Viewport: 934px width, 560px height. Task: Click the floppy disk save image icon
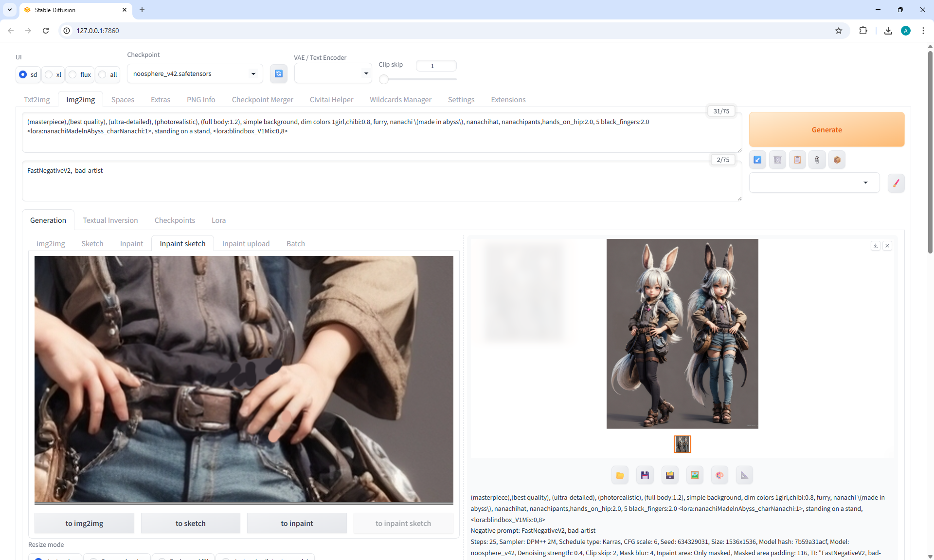click(645, 475)
